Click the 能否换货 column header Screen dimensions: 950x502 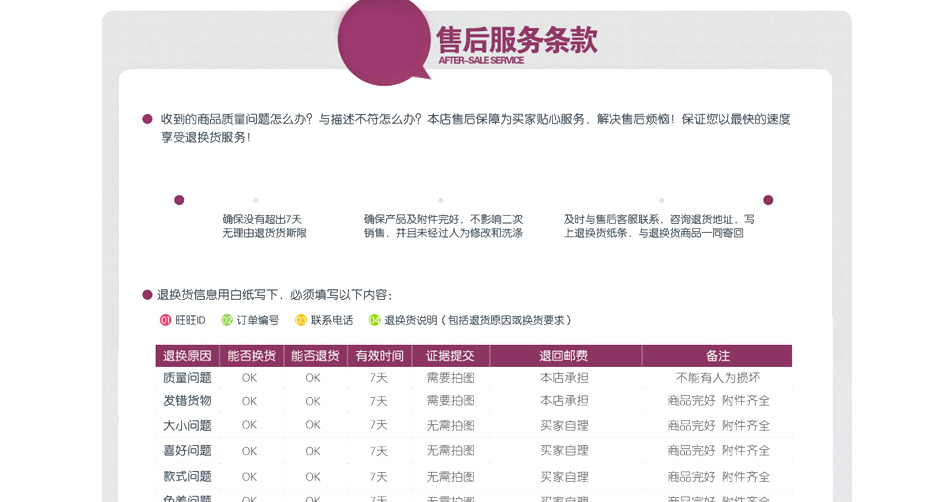(251, 356)
